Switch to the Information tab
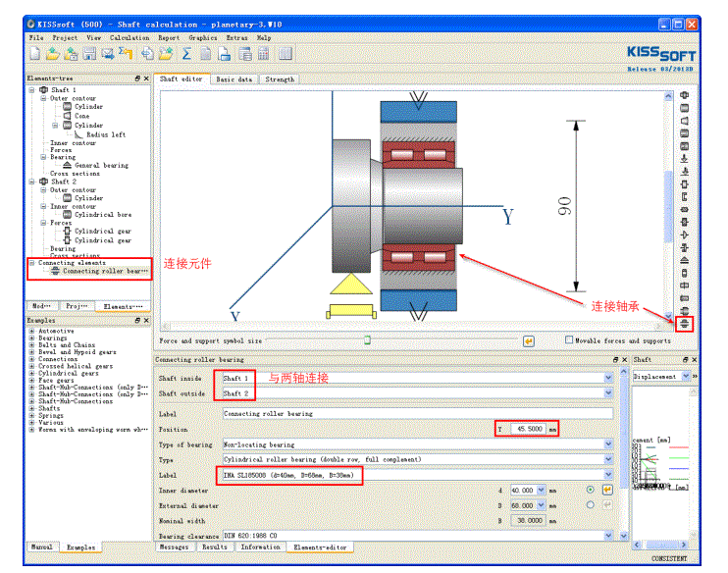This screenshot has height=573, width=728. click(260, 547)
